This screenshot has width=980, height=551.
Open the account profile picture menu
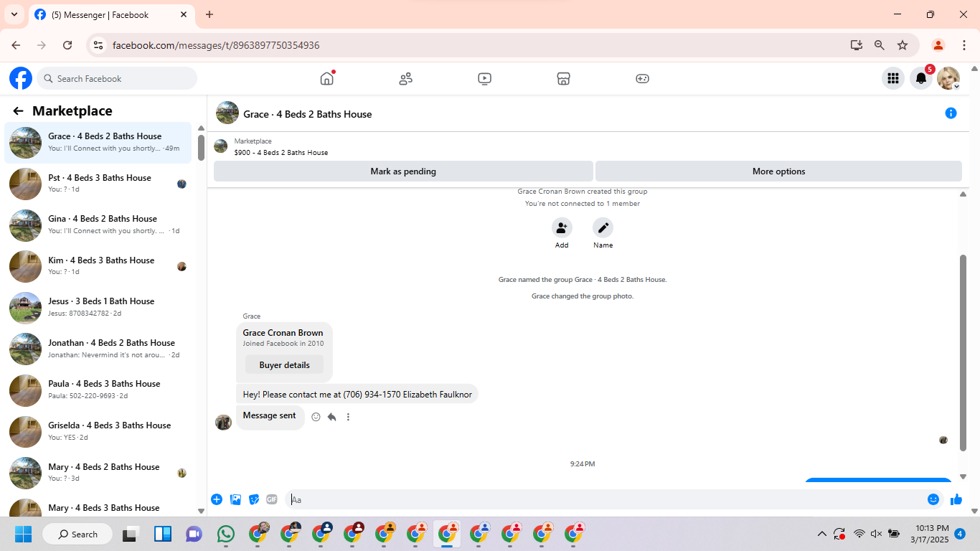click(948, 78)
